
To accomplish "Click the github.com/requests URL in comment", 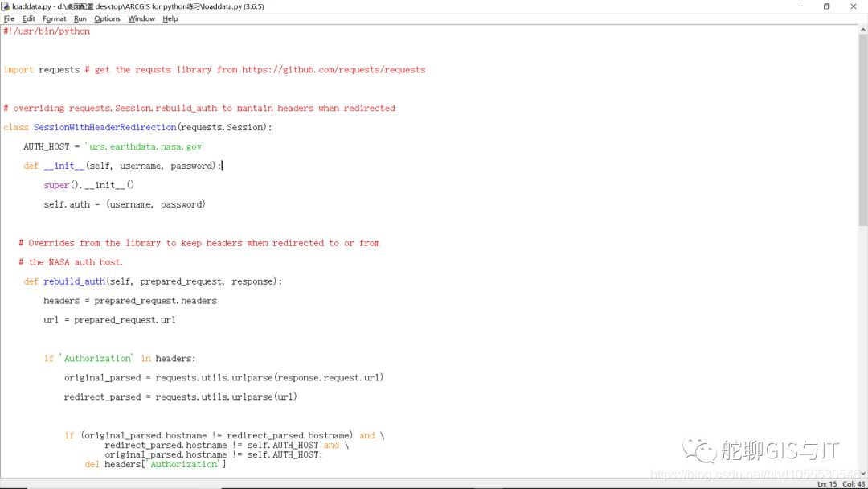I will click(334, 70).
